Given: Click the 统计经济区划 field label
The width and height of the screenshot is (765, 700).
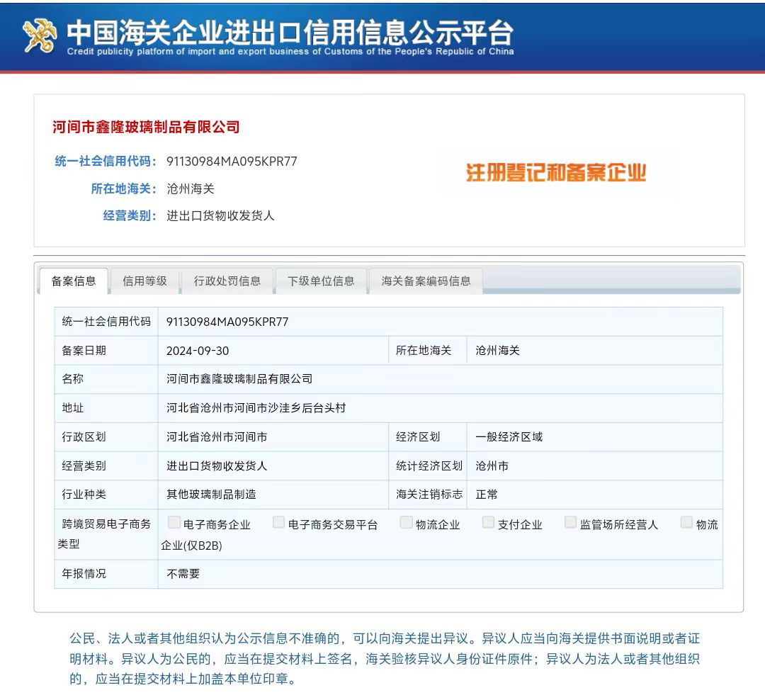Looking at the screenshot, I should coord(429,466).
